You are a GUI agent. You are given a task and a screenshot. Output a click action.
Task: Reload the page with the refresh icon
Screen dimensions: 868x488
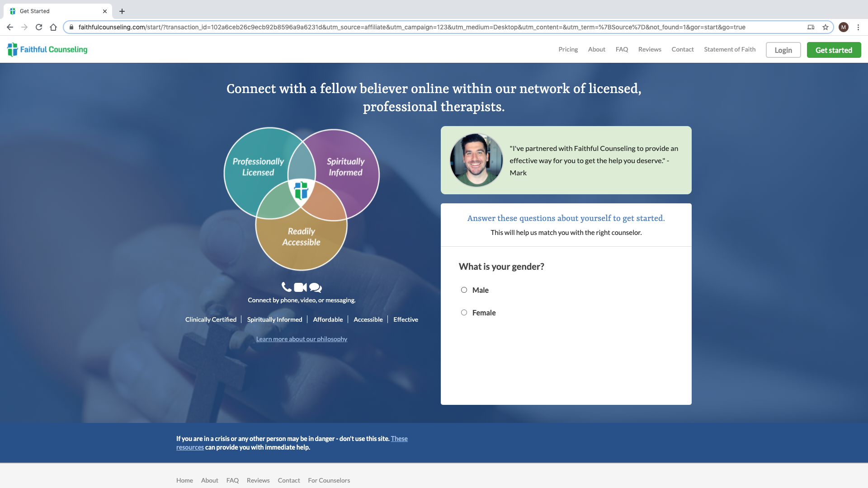[39, 27]
